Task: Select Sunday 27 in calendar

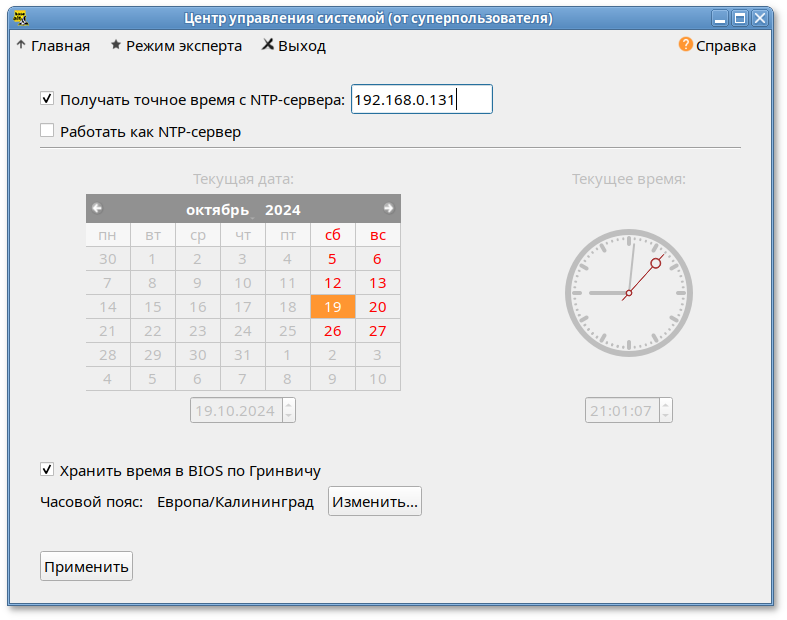Action: 378,331
